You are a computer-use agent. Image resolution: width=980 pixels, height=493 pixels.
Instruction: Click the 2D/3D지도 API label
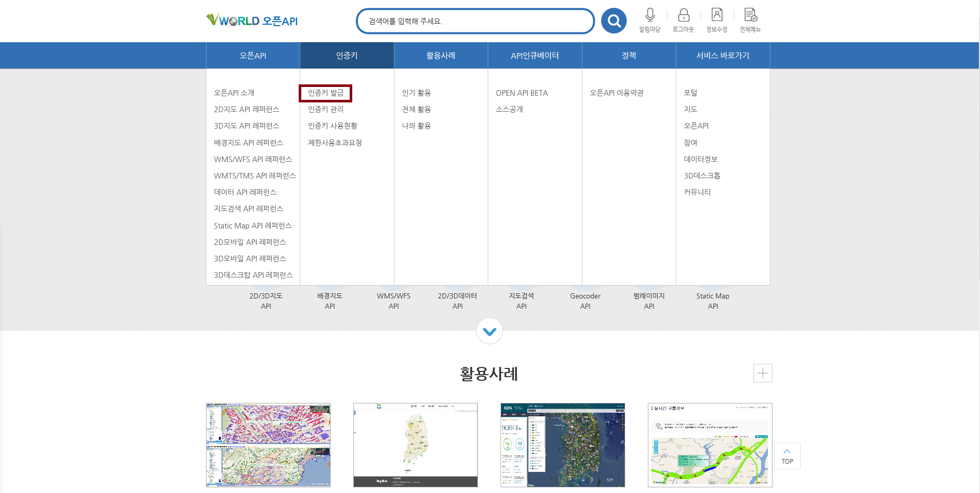[266, 301]
